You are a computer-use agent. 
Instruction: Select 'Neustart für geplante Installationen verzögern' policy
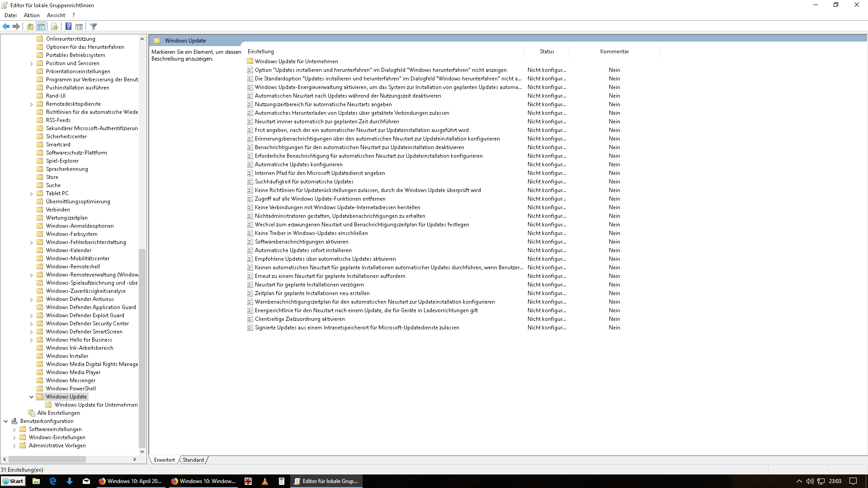click(x=309, y=285)
